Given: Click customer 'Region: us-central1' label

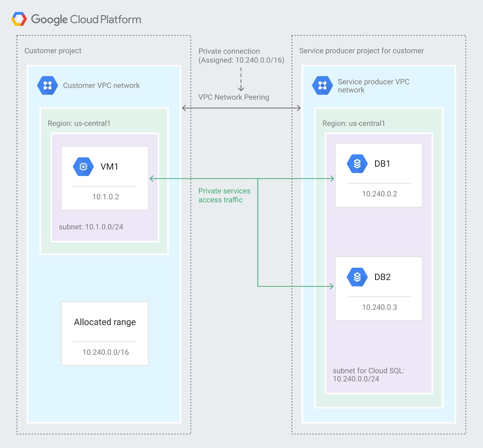Looking at the screenshot, I should [79, 123].
